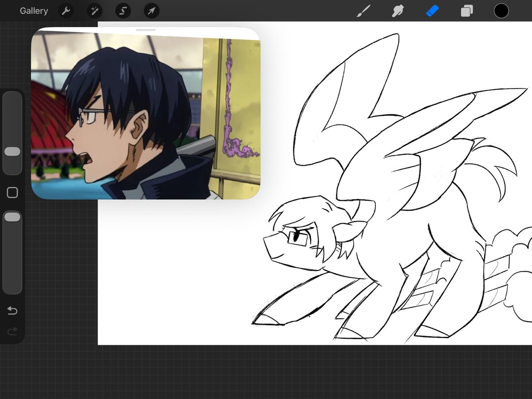Open the Actions wrench menu
The image size is (532, 399).
(x=66, y=11)
